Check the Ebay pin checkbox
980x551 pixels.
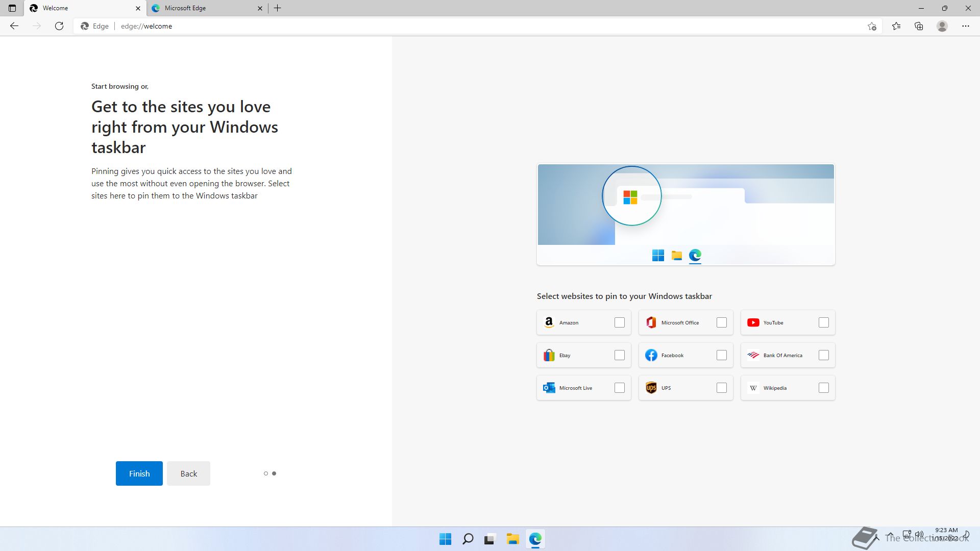pos(620,355)
